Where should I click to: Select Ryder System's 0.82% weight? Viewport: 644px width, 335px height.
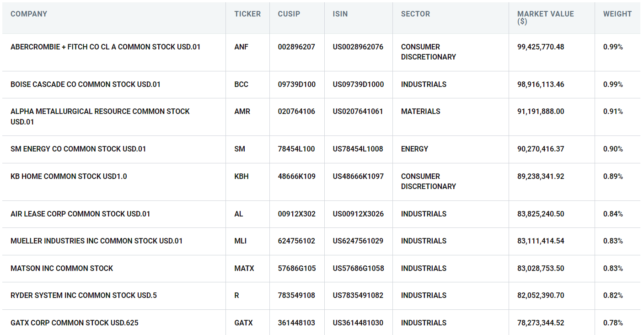613,296
